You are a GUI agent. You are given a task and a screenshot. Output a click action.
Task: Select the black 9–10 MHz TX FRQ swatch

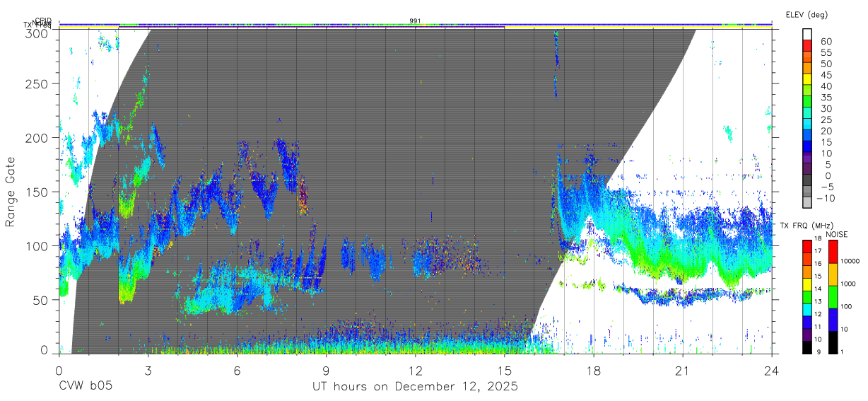point(807,348)
